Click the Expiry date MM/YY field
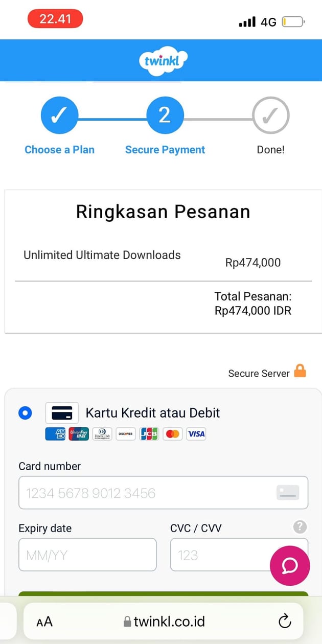Screen dimensions: 322x644 click(x=87, y=555)
